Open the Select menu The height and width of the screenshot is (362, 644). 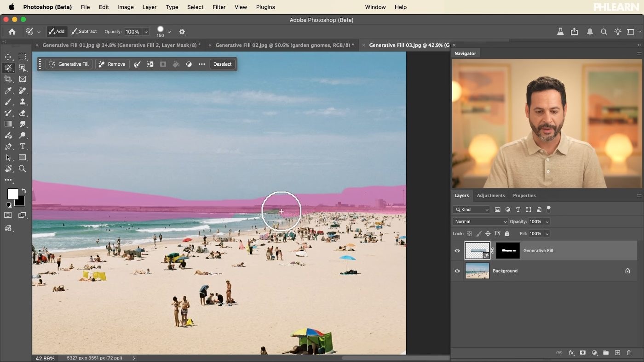(x=195, y=7)
